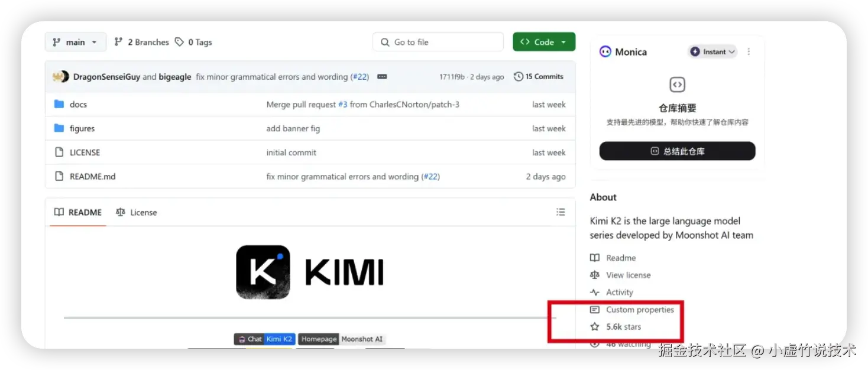The height and width of the screenshot is (370, 868).
Task: Click the magnifier icon in Go to file
Action: click(x=385, y=43)
